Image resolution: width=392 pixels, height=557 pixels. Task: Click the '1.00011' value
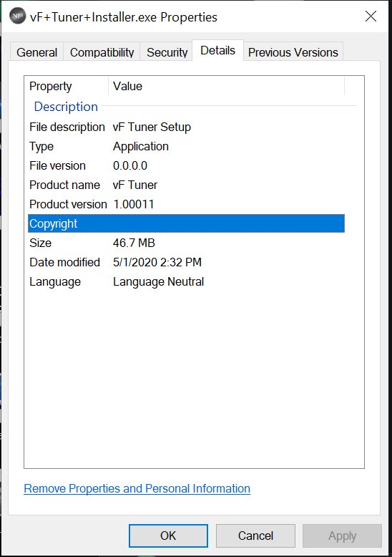pos(134,204)
